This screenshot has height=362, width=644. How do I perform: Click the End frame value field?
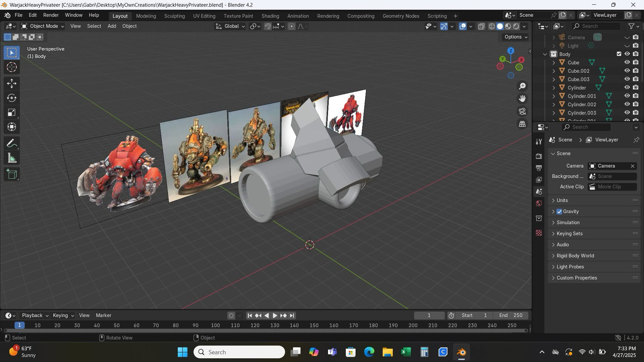coord(511,315)
